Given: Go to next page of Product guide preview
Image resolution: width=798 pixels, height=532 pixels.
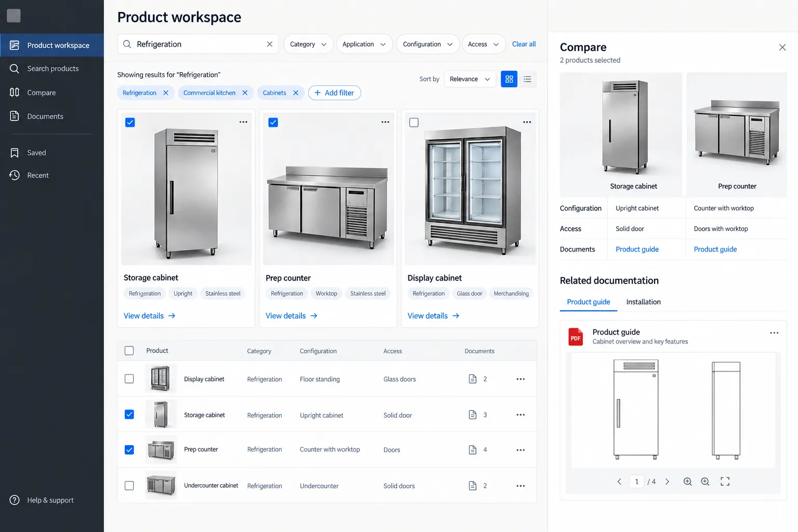Looking at the screenshot, I should [x=667, y=482].
